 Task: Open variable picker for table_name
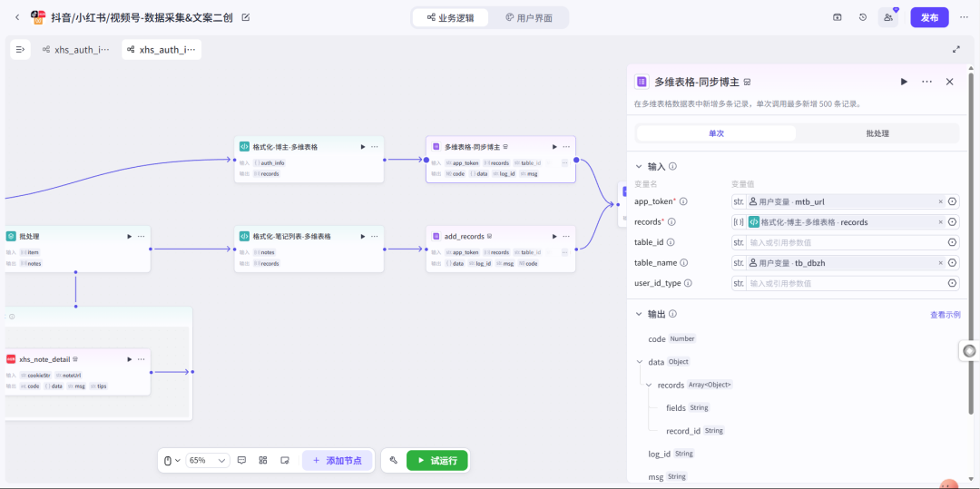953,263
